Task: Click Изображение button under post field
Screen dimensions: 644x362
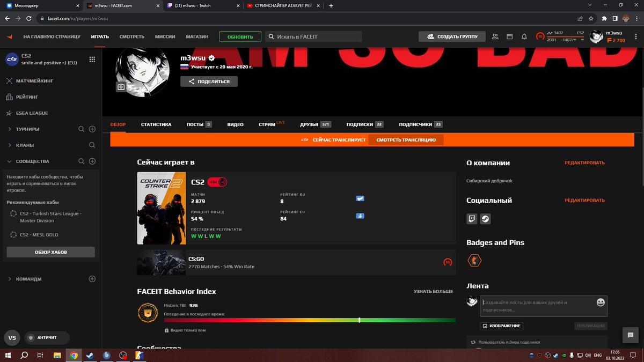Action: click(501, 326)
